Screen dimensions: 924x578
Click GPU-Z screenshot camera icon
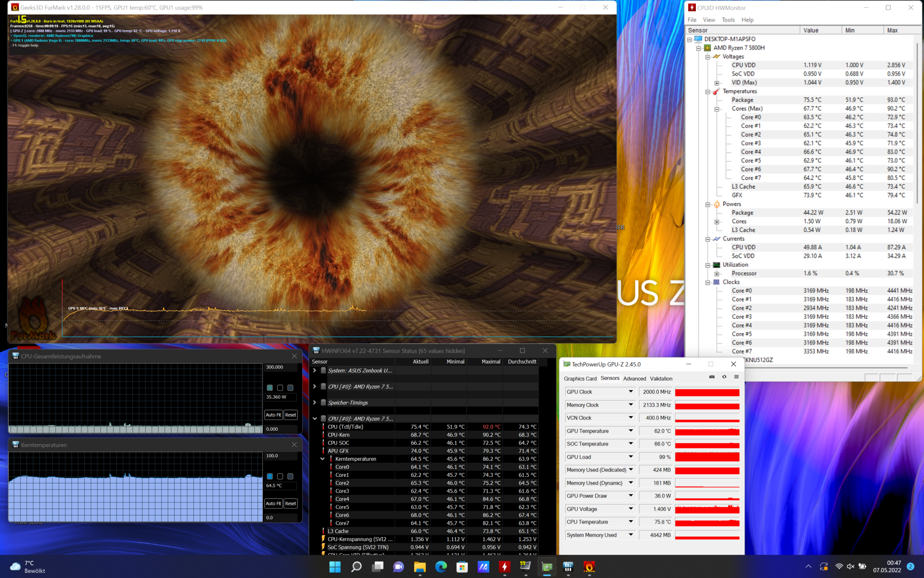[712, 377]
